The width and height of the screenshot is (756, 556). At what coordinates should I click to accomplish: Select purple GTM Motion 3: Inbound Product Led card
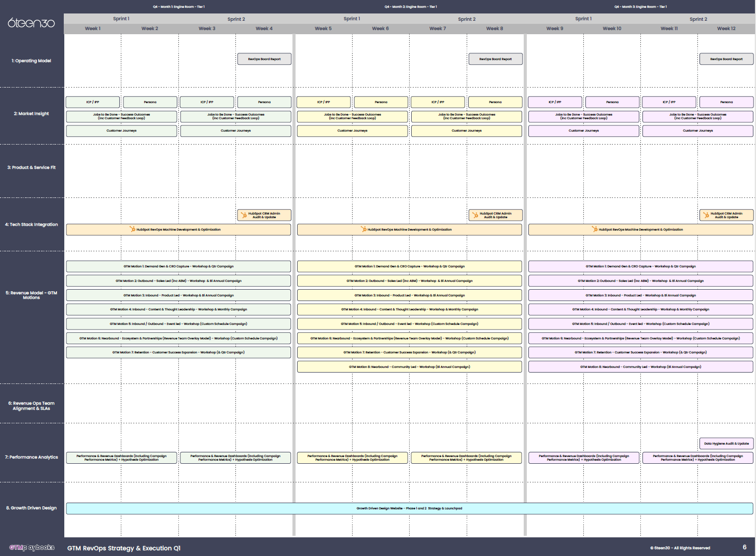(x=641, y=295)
